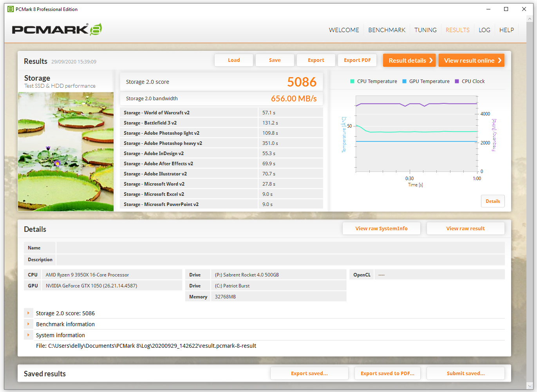Switch to the BENCHMARK tab

tap(387, 30)
